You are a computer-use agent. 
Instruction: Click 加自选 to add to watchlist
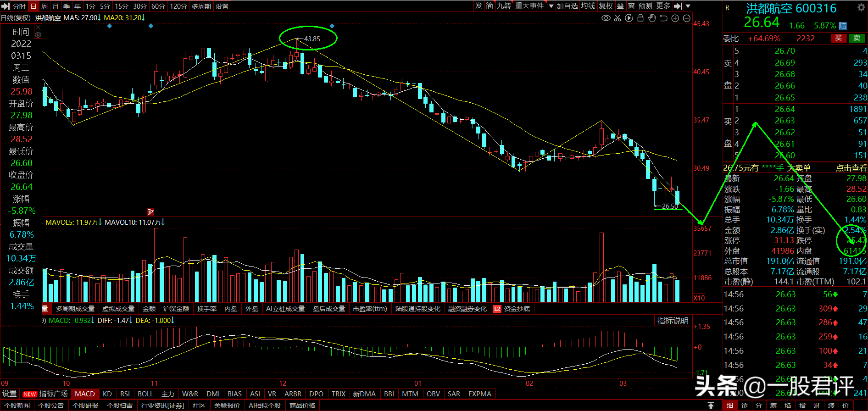567,6
